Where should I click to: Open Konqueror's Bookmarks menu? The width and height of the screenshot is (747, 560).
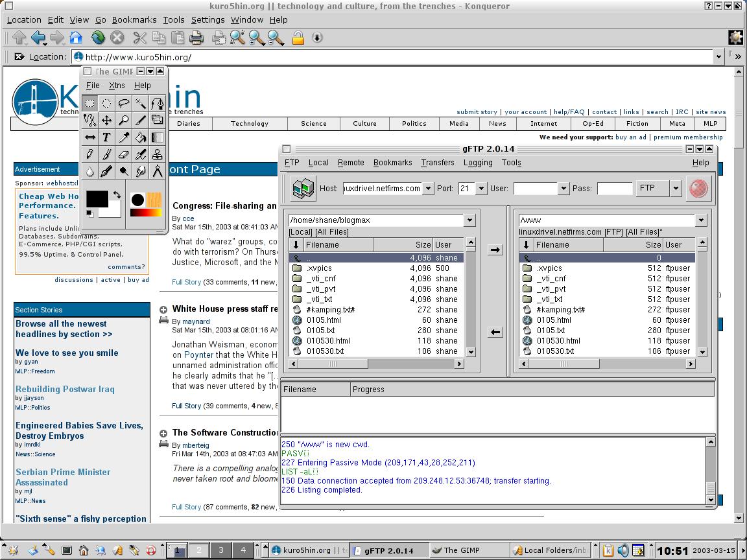point(134,19)
